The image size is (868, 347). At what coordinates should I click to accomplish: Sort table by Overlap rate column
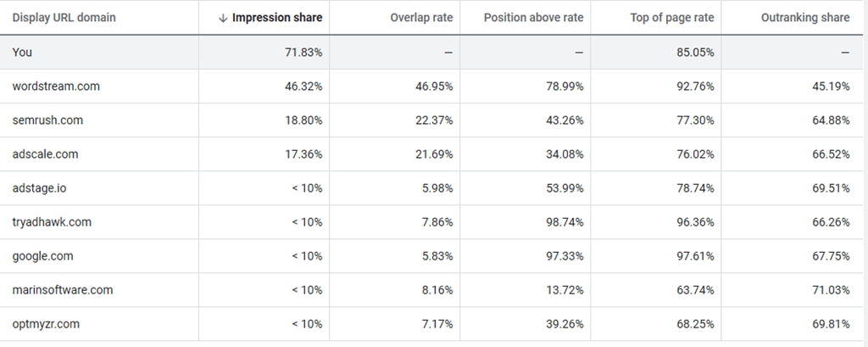point(421,18)
